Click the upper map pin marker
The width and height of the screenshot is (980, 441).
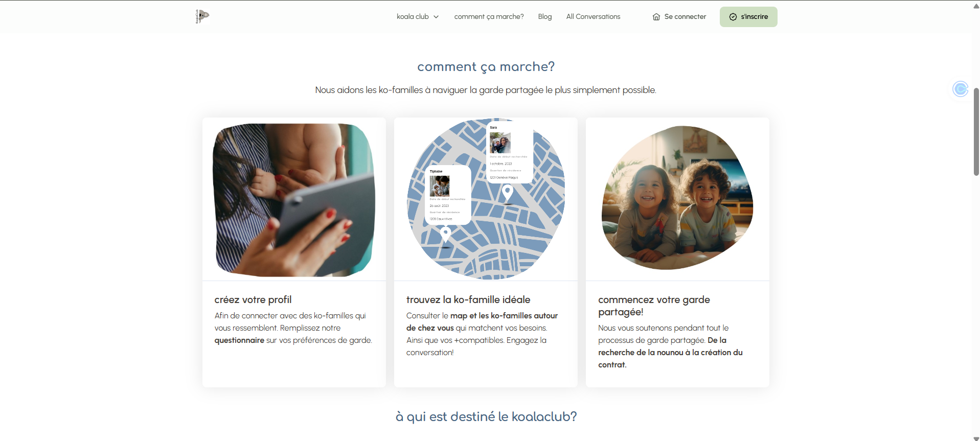click(x=507, y=193)
